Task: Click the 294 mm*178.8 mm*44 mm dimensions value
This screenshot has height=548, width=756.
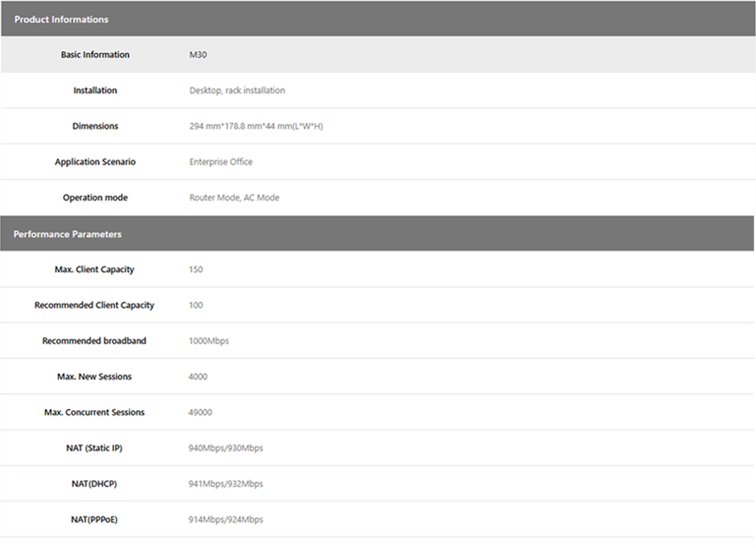Action: coord(256,127)
